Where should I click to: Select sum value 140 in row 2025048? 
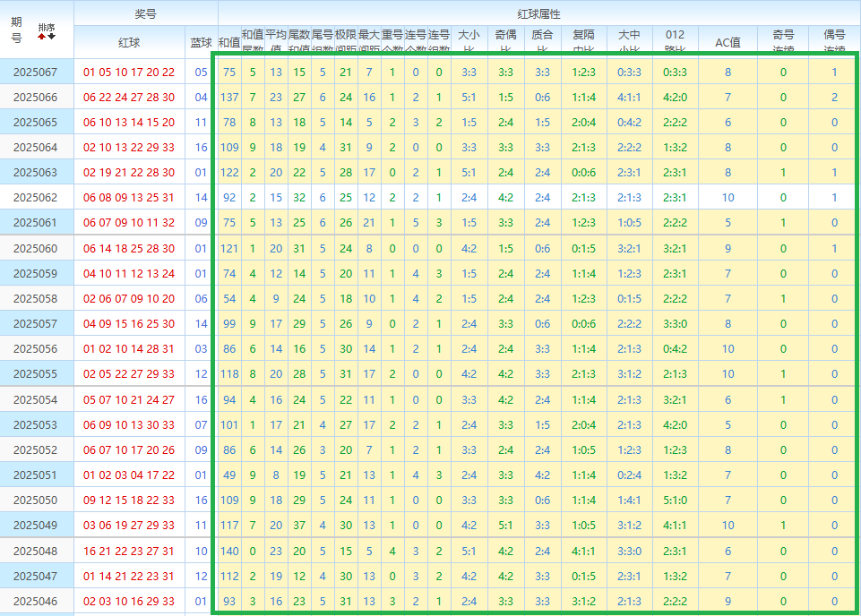coord(229,552)
